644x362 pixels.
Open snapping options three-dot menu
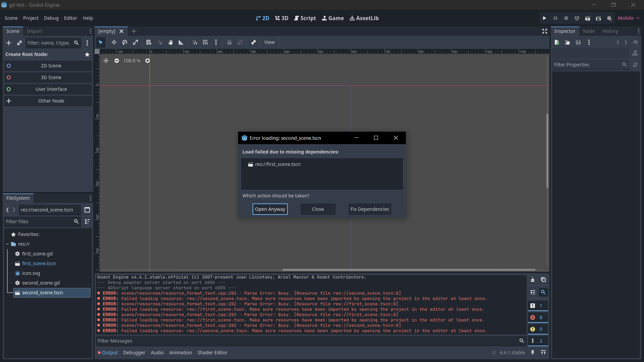point(216,43)
